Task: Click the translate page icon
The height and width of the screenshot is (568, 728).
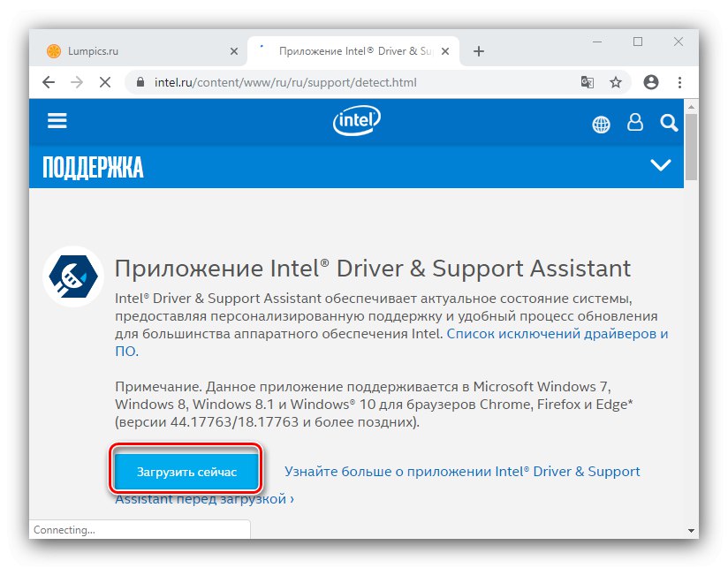Action: point(587,82)
